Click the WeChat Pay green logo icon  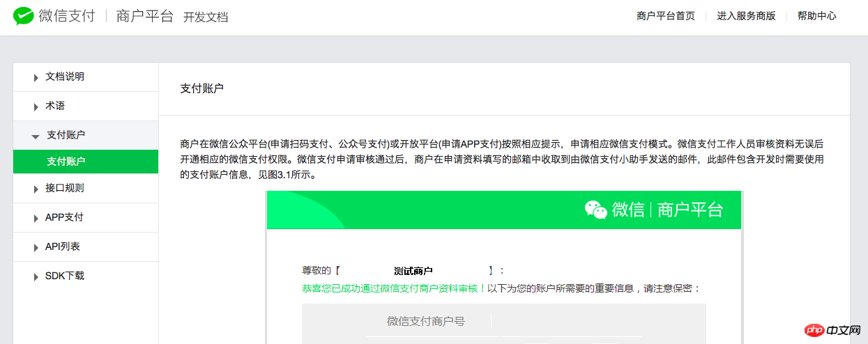[x=23, y=16]
